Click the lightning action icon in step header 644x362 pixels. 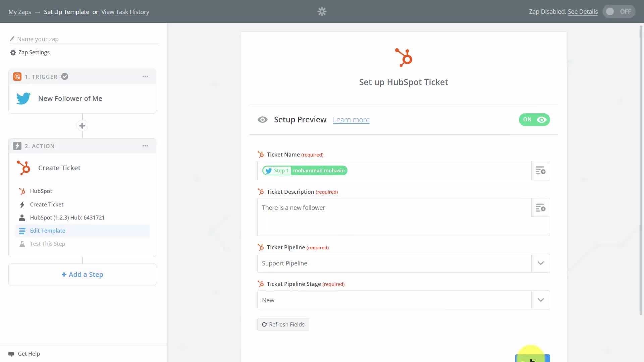pos(17,146)
